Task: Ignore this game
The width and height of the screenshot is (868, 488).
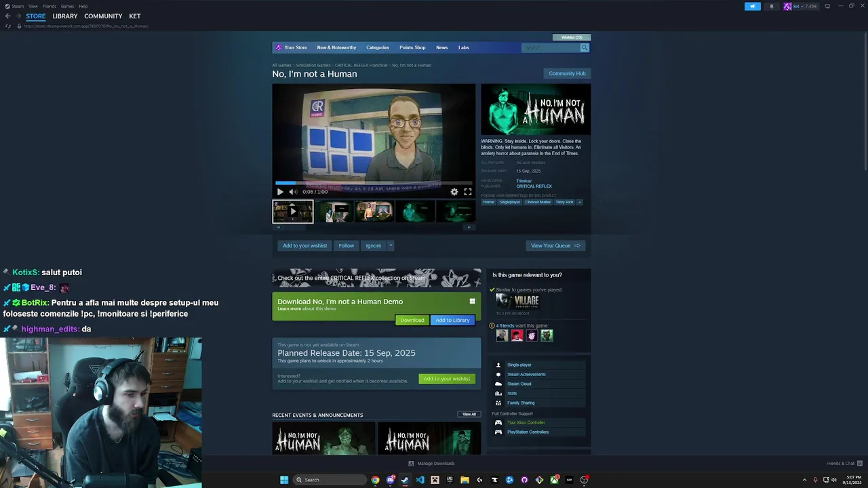Action: pos(374,245)
